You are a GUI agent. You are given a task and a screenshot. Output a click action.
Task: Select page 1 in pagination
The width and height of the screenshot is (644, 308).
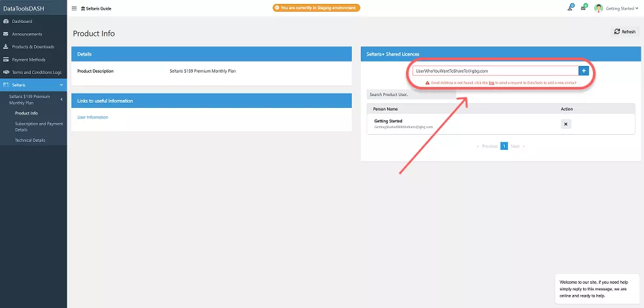(x=504, y=146)
